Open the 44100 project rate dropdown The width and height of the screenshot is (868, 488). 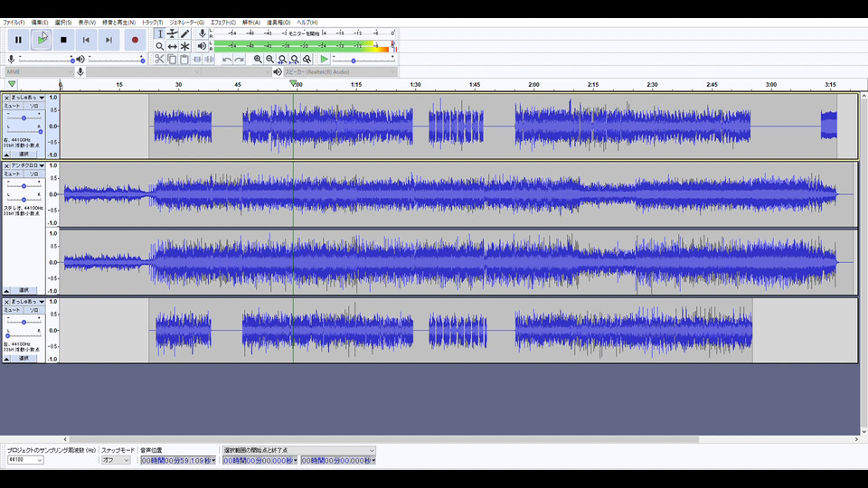tap(25, 460)
